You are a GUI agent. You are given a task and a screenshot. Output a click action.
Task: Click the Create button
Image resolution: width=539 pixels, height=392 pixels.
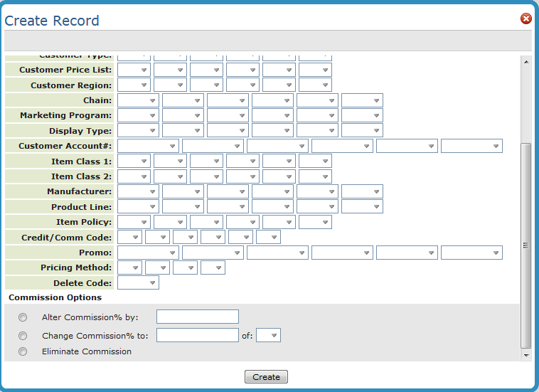coord(266,377)
